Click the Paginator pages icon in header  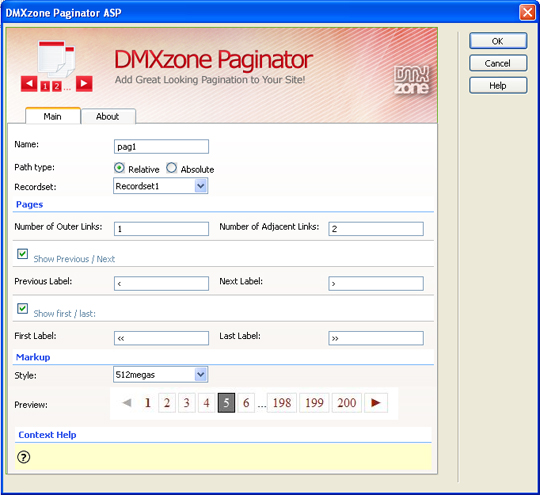click(x=56, y=66)
